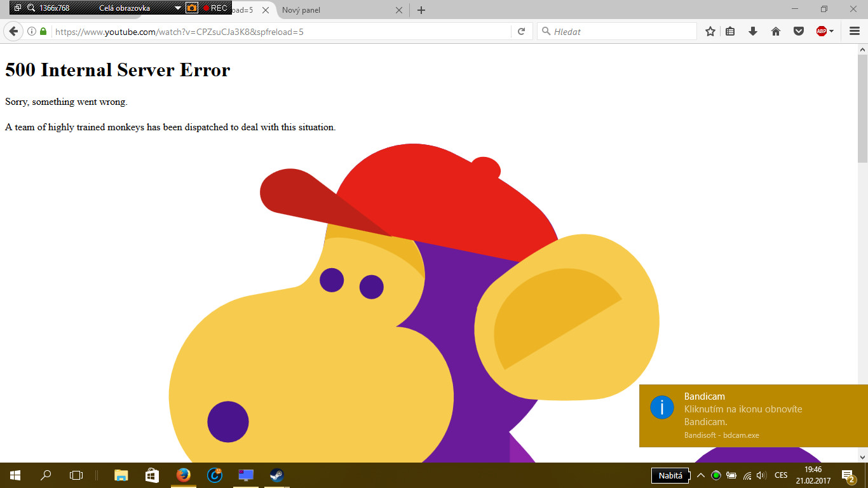Open the Firefox hamburger menu
Image resolution: width=868 pixels, height=488 pixels.
click(854, 31)
